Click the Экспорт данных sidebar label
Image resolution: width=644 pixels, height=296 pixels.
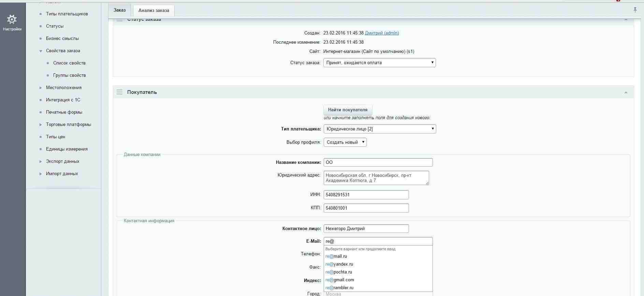pos(63,161)
